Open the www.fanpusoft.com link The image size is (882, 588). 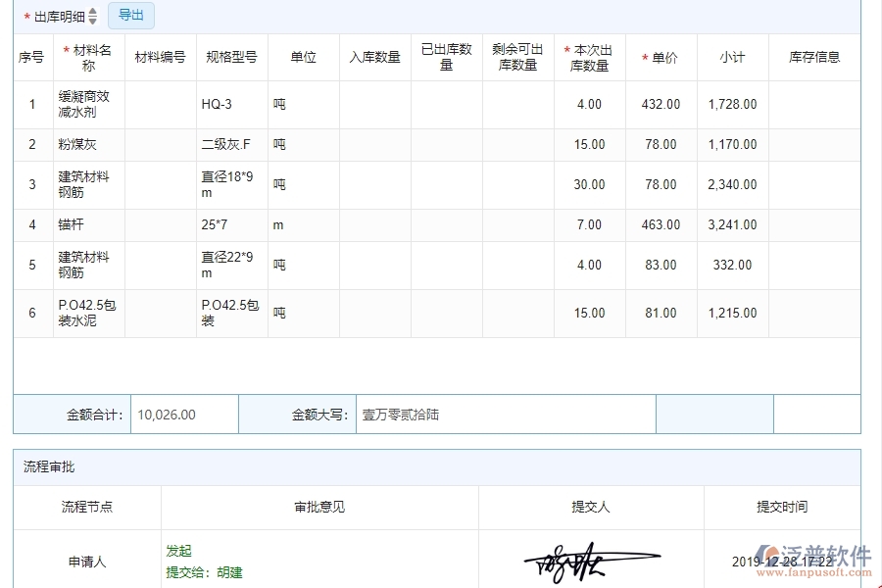click(813, 570)
